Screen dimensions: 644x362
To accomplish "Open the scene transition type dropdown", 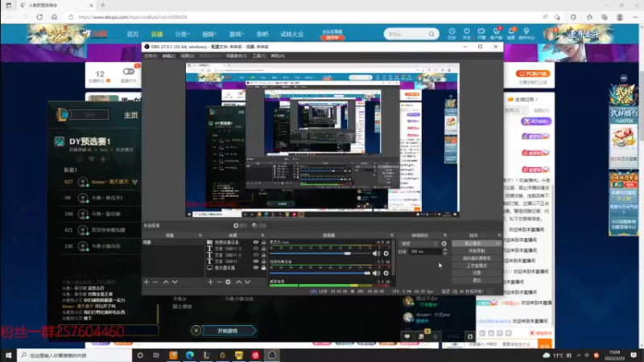I will [x=419, y=244].
